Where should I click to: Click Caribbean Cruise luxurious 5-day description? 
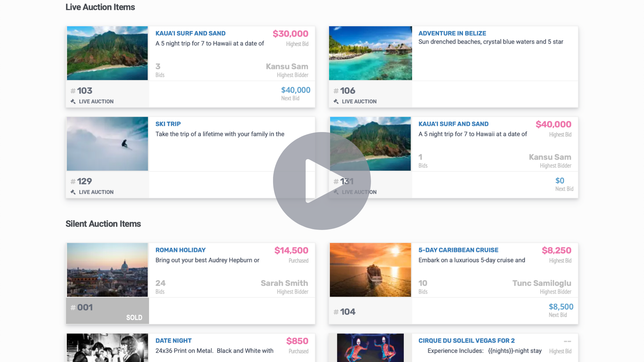[472, 260]
